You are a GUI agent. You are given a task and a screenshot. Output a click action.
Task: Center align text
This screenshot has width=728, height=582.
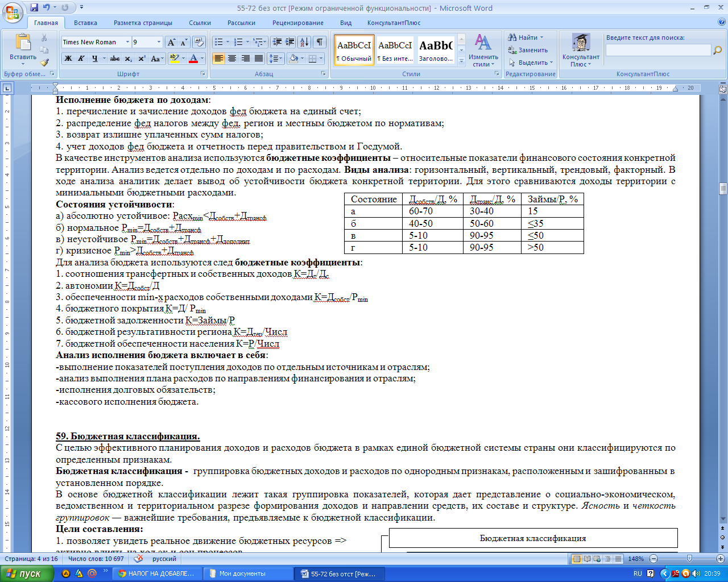(232, 59)
